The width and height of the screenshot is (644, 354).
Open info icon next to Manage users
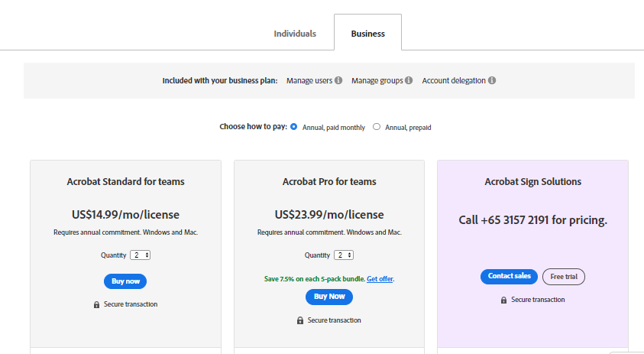[x=338, y=80]
